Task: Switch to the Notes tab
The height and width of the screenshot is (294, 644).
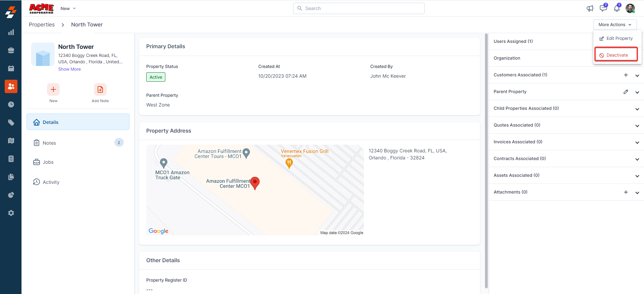Action: (x=49, y=143)
